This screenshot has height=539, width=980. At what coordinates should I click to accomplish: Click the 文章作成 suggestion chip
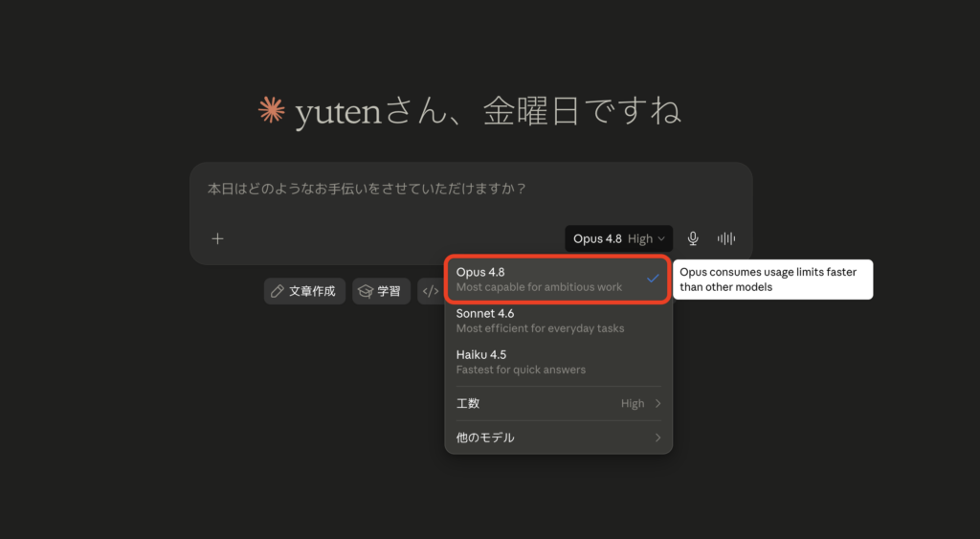(x=304, y=291)
